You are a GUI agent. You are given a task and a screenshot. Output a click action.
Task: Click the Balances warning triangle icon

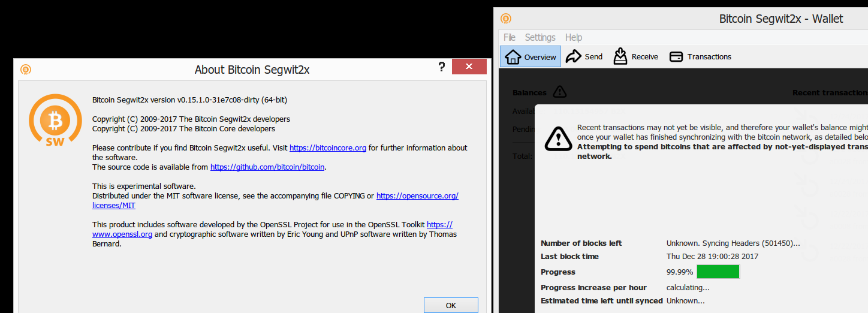coord(559,92)
